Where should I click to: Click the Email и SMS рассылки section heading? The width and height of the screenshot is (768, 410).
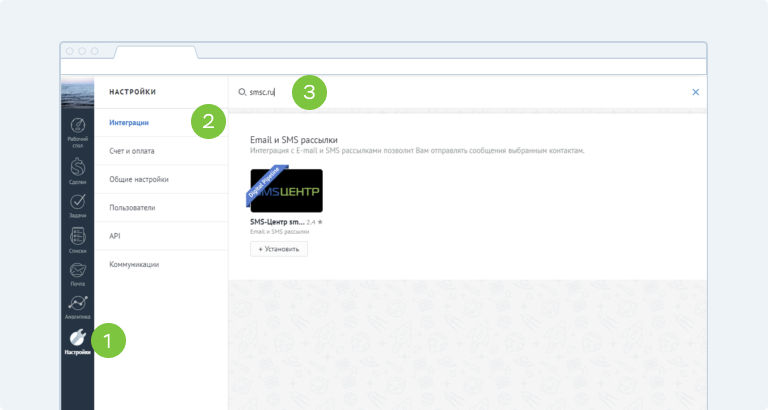point(294,140)
